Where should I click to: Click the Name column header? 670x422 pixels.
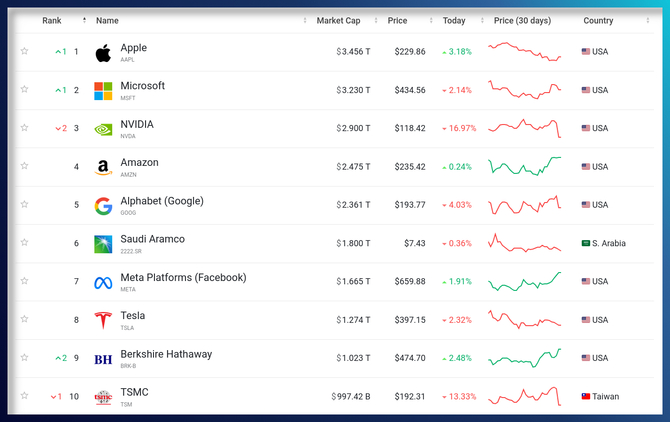tap(107, 21)
